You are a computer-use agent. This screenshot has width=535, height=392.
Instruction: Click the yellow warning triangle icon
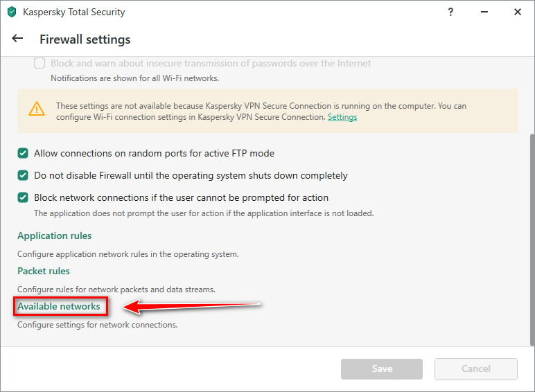click(x=37, y=109)
